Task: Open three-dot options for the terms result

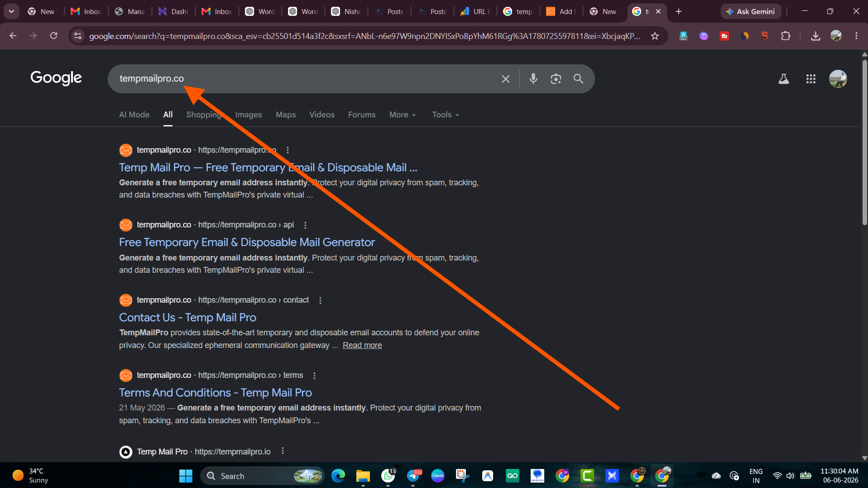Action: pos(314,376)
